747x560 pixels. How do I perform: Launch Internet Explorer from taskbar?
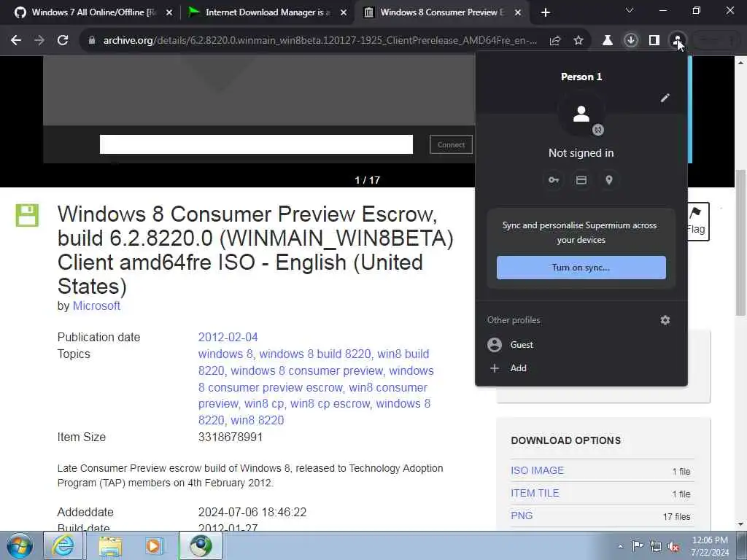(63, 545)
